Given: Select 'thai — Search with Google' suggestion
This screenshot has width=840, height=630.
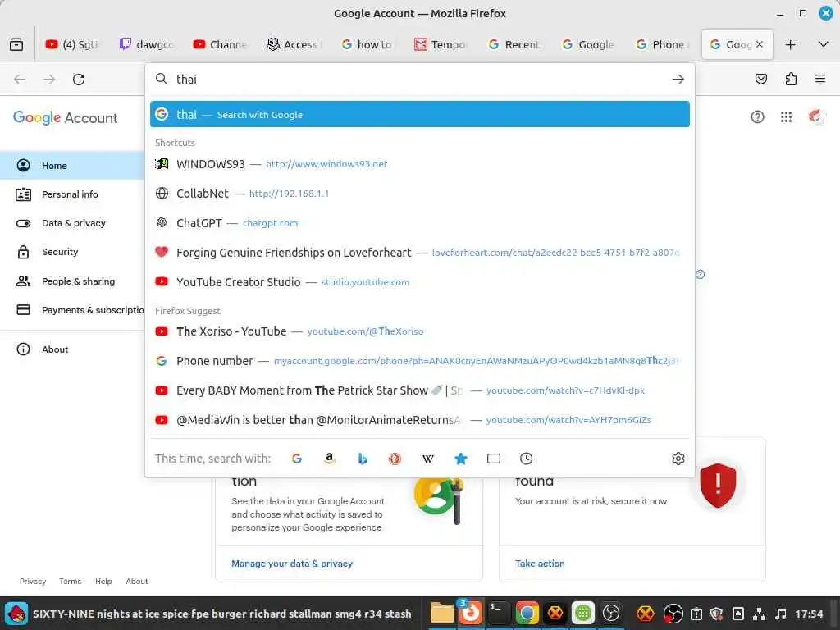Looking at the screenshot, I should (x=420, y=114).
